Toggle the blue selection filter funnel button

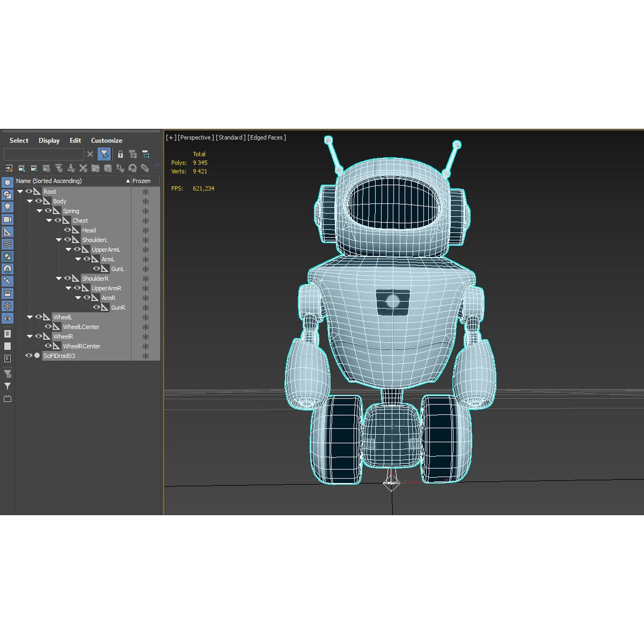tap(104, 154)
